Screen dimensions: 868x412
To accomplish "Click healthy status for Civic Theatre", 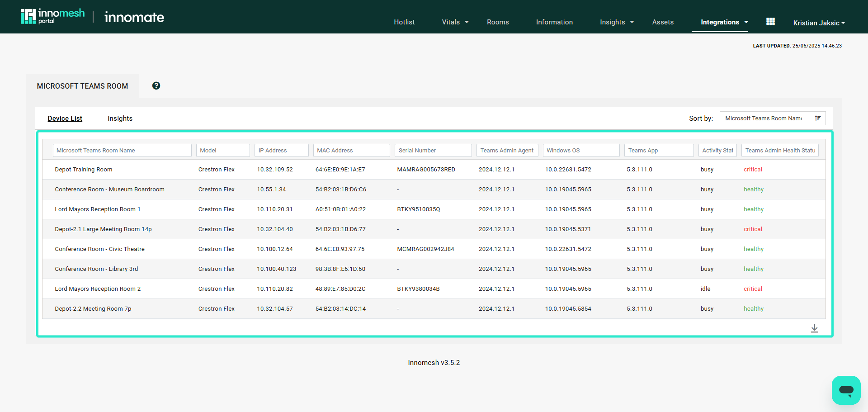I will click(754, 249).
